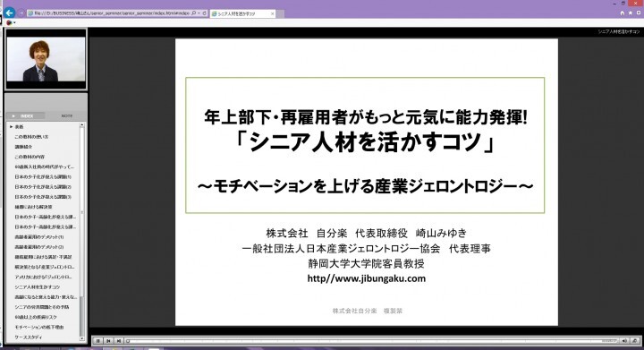Open slide アメリカにおける「ジェロントロ…
The width and height of the screenshot is (644, 350).
tap(43, 277)
